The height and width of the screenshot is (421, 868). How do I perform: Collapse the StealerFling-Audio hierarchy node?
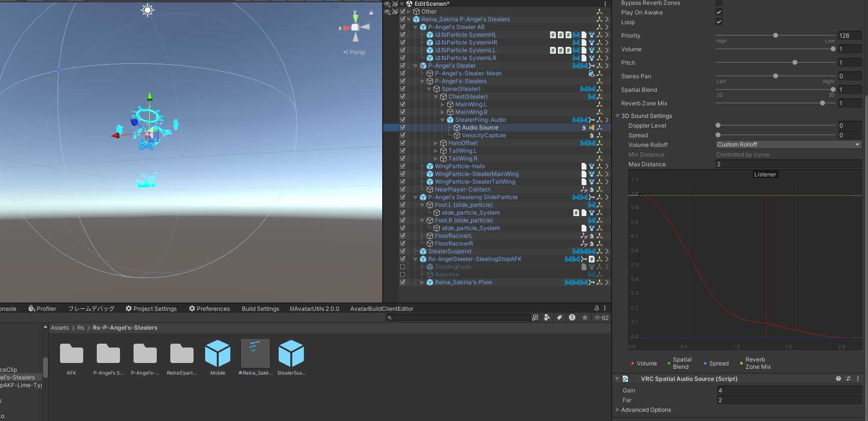pyautogui.click(x=443, y=120)
